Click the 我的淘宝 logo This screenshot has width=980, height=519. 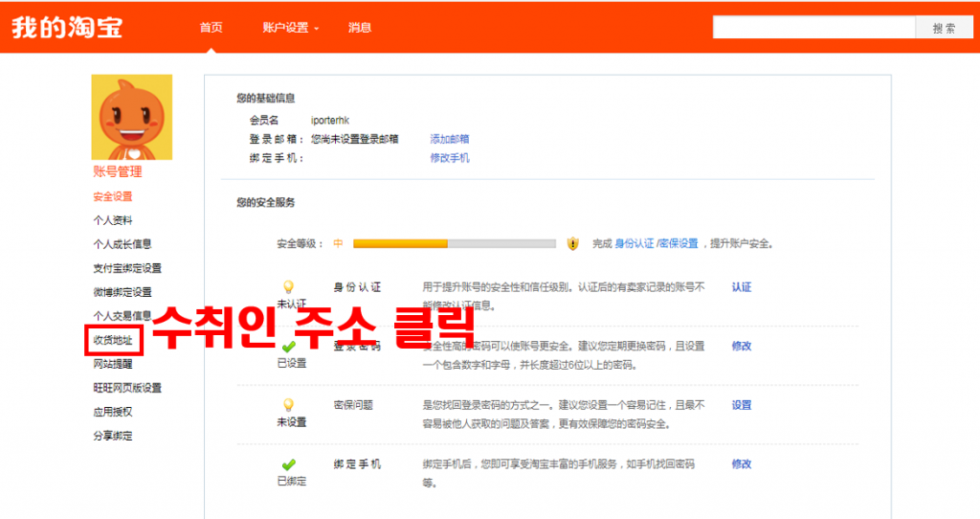pyautogui.click(x=67, y=28)
